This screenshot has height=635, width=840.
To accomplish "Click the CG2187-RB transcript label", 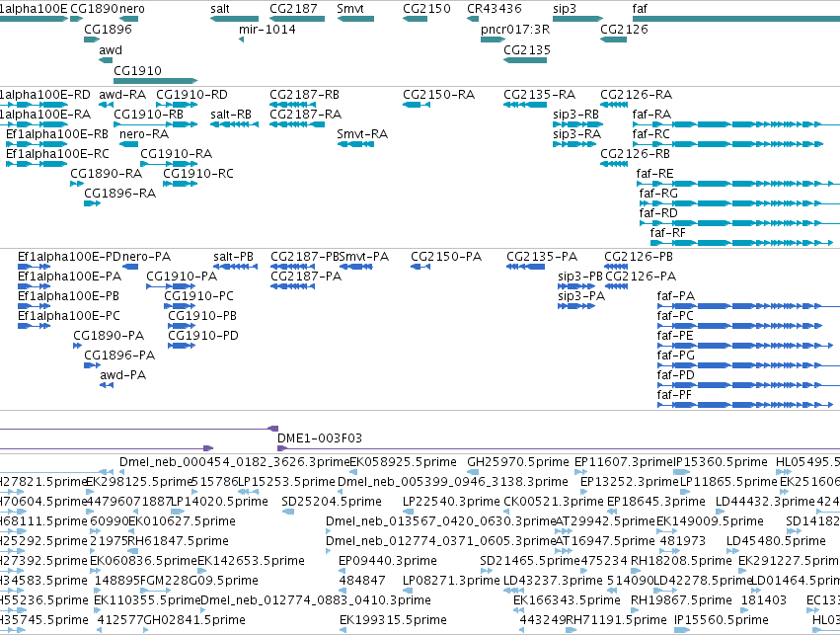I will [x=304, y=95].
